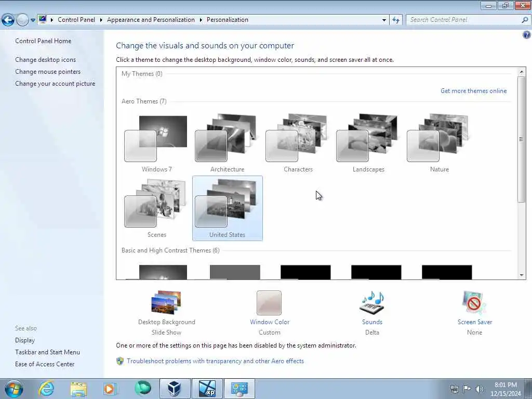This screenshot has width=532, height=399.
Task: Open Internet Explorer from taskbar
Action: (x=46, y=389)
